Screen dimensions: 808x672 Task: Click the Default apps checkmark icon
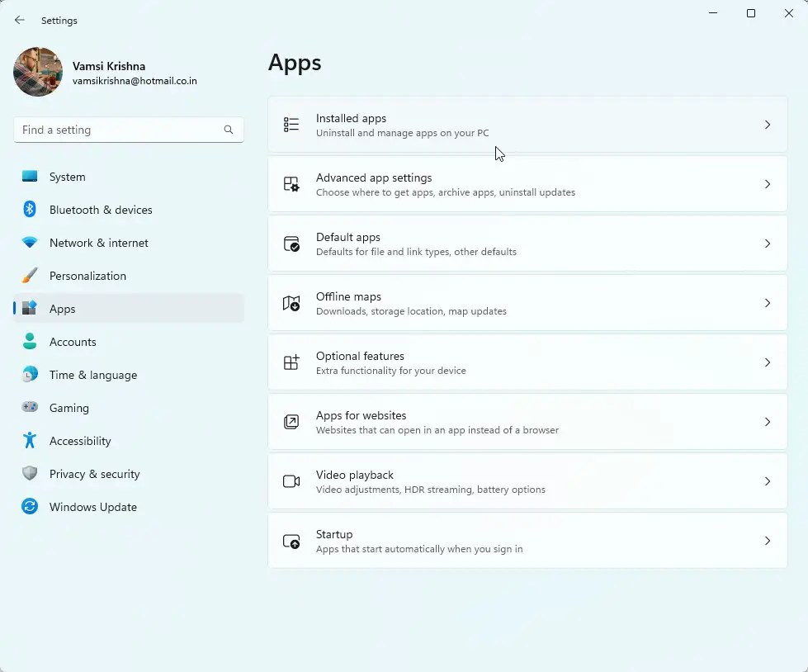pos(291,244)
